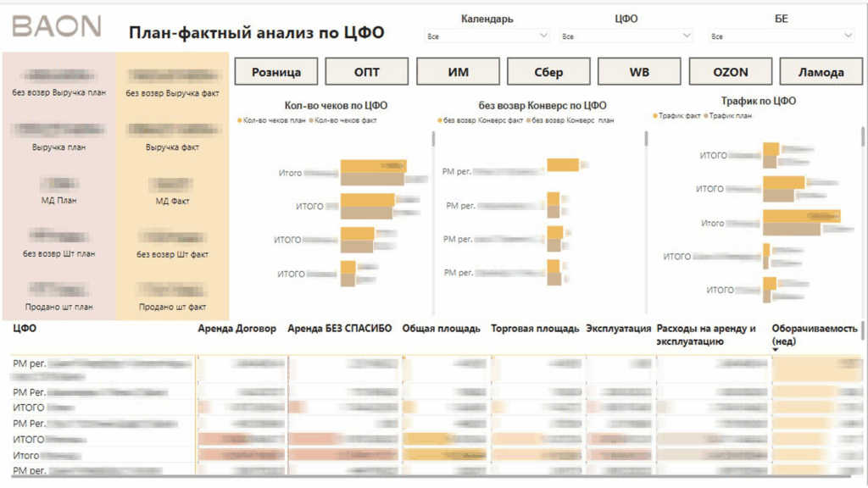This screenshot has width=868, height=488.
Task: Click the Трафик план legend marker
Action: [x=705, y=116]
